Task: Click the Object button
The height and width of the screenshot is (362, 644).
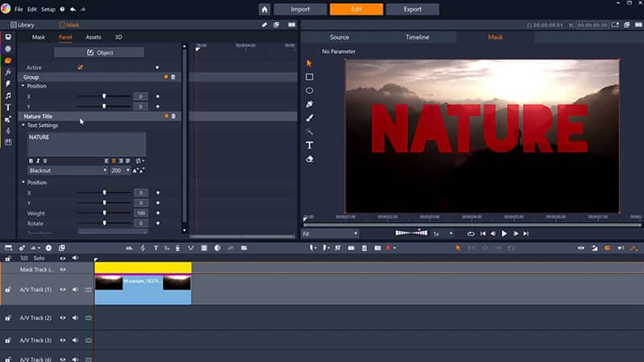Action: (x=99, y=52)
